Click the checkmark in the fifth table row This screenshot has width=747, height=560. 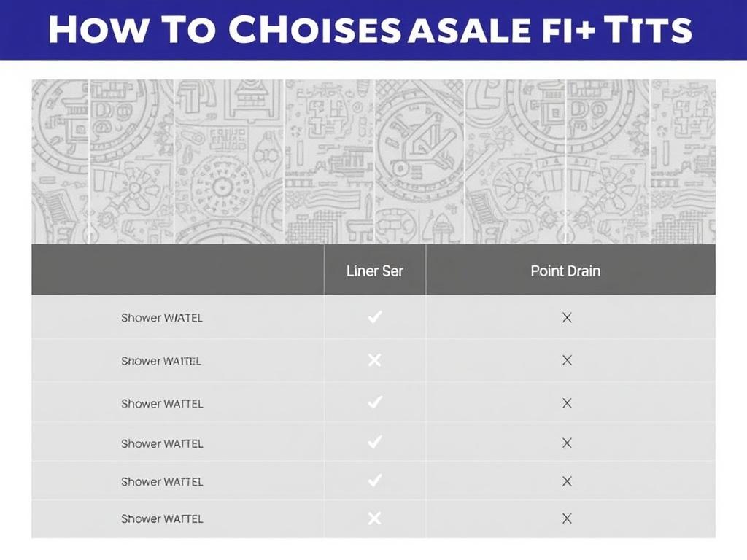pos(375,481)
